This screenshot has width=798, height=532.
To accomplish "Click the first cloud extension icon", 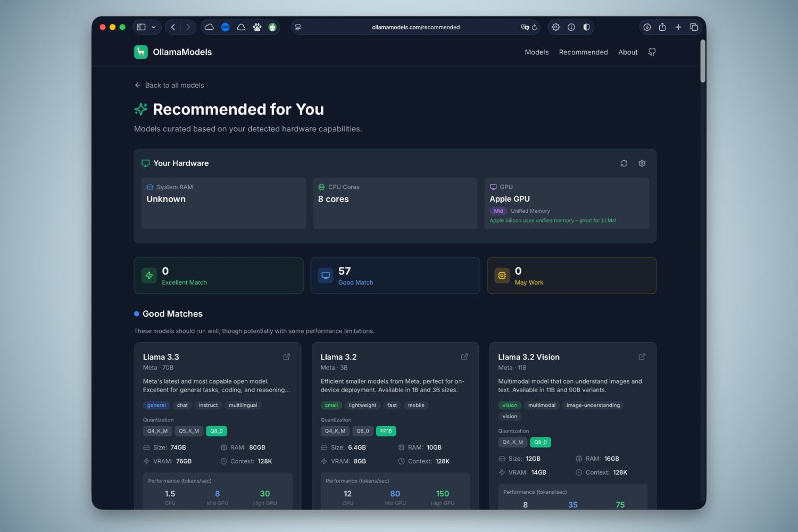I will click(x=209, y=27).
